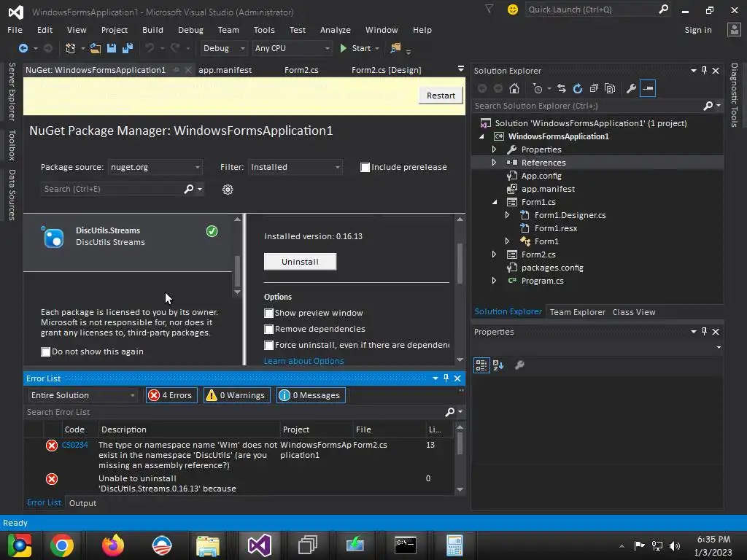The height and width of the screenshot is (560, 747).
Task: Open the Learn about Options link
Action: coord(304,361)
